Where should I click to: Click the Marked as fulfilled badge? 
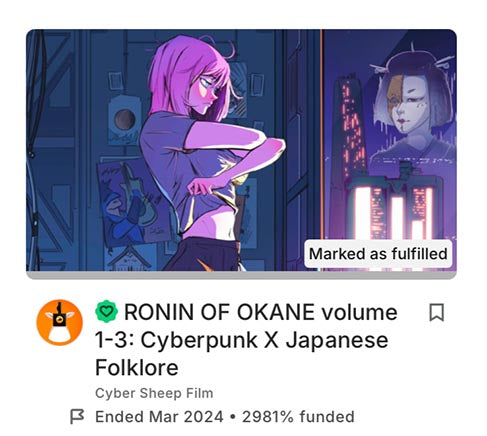click(x=378, y=254)
